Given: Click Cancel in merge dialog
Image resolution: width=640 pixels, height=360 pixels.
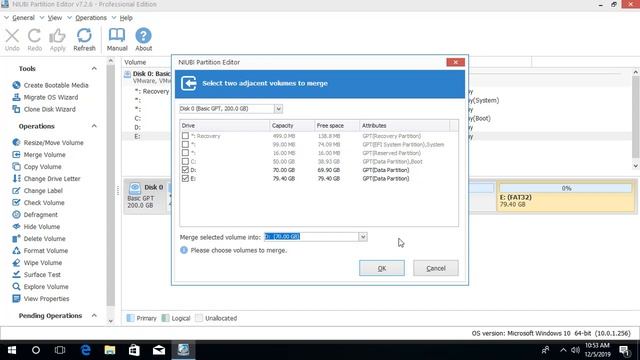Looking at the screenshot, I should pos(436,268).
